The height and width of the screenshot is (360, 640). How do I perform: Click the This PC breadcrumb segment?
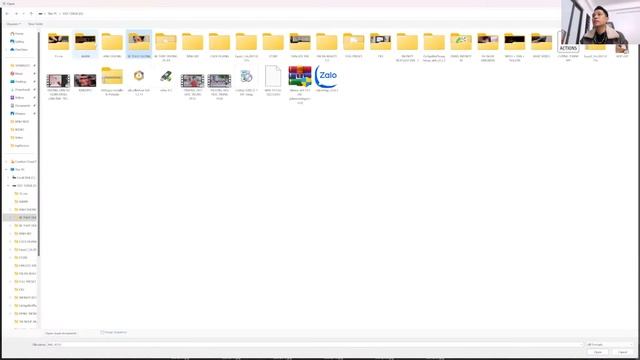[52, 13]
